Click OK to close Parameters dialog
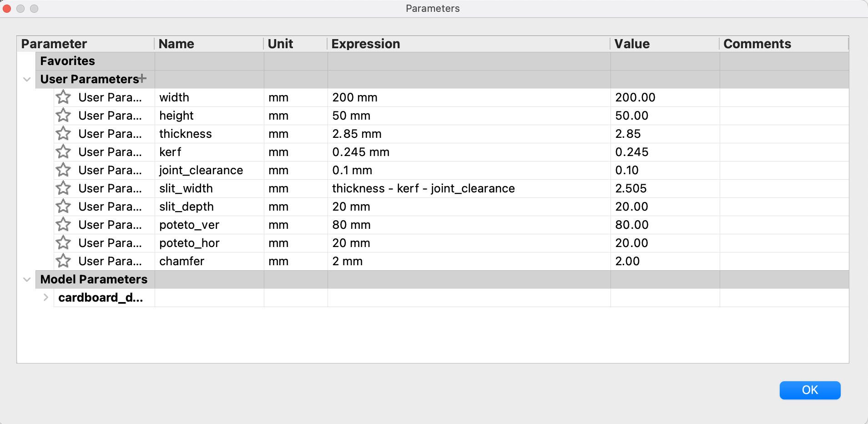 [810, 390]
